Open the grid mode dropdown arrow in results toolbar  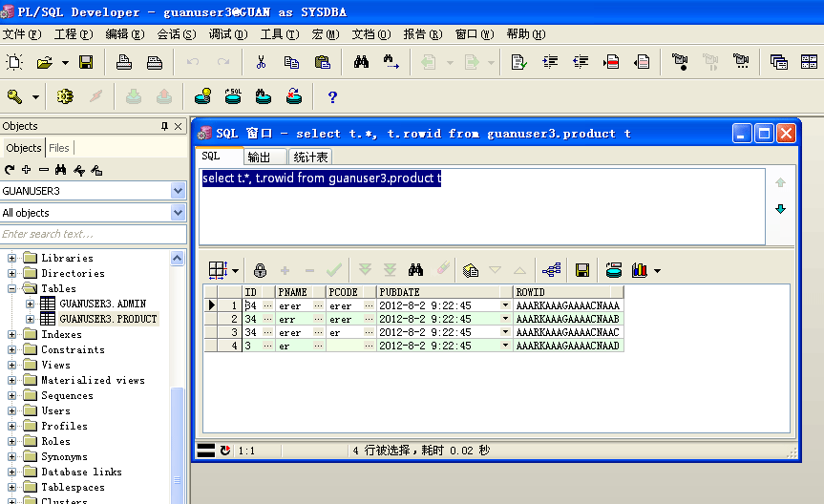(x=235, y=271)
